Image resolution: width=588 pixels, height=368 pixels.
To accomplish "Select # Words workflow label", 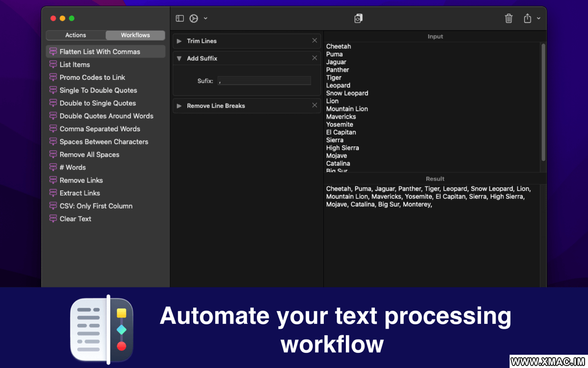I will point(73,167).
